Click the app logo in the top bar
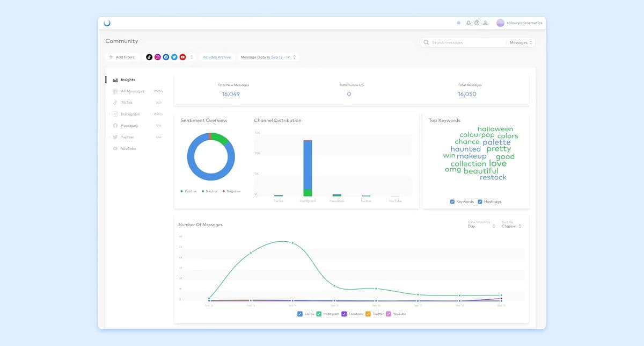Viewport: 644px width, 346px height. [107, 23]
